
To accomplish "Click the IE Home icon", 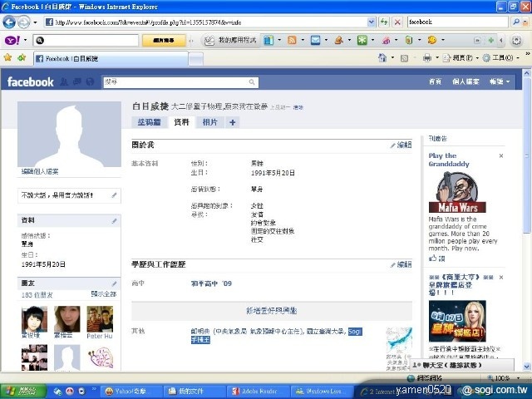I will (382, 58).
